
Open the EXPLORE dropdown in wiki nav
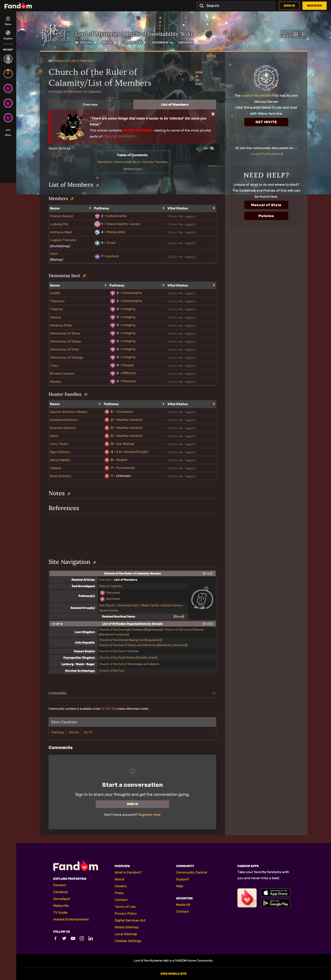pyautogui.click(x=86, y=43)
